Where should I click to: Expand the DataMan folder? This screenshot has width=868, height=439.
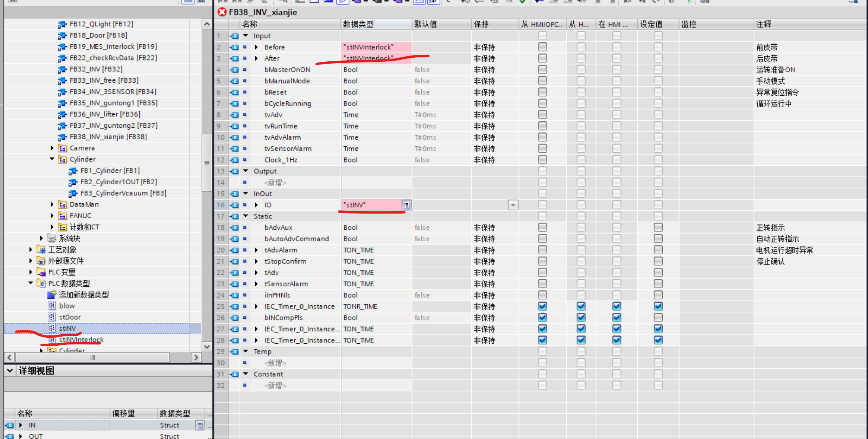coord(52,204)
